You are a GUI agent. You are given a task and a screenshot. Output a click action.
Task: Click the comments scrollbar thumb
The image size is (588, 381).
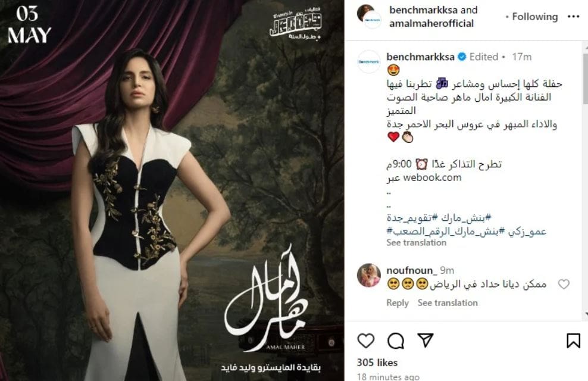586,79
